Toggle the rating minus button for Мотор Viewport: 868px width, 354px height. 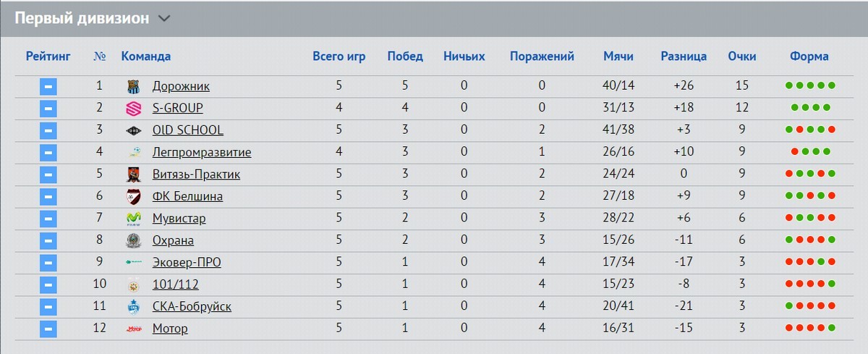48,329
